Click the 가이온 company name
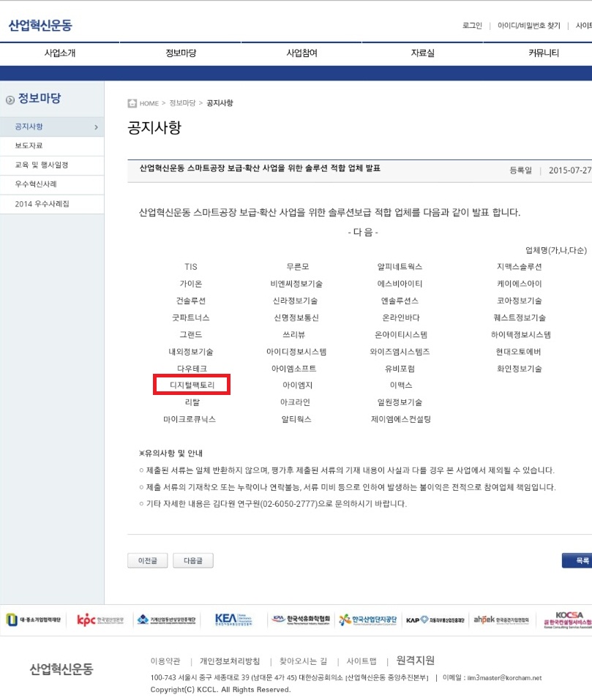Image resolution: width=592 pixels, height=700 pixels. [x=191, y=284]
